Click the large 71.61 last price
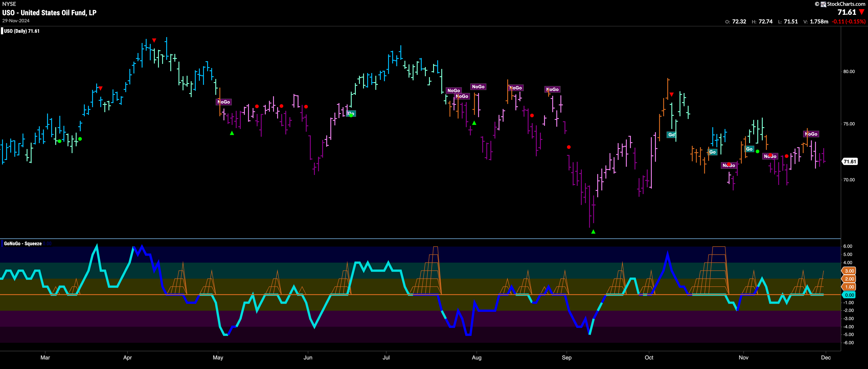 click(x=847, y=12)
